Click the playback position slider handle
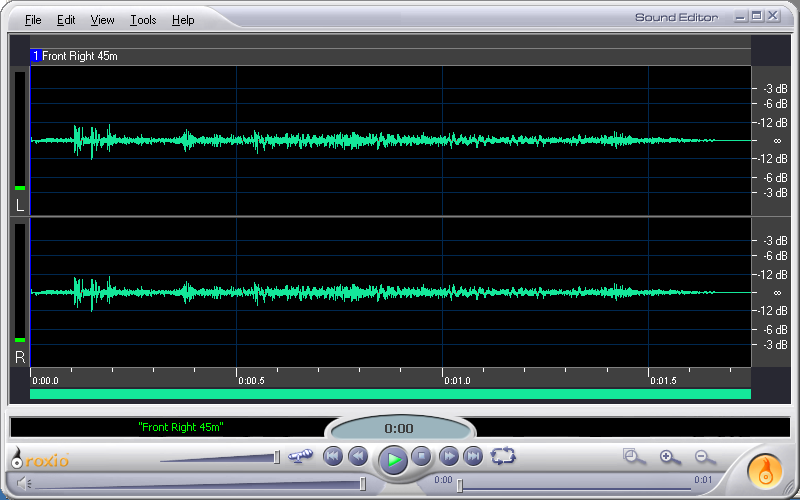800x500 pixels. coord(459,486)
